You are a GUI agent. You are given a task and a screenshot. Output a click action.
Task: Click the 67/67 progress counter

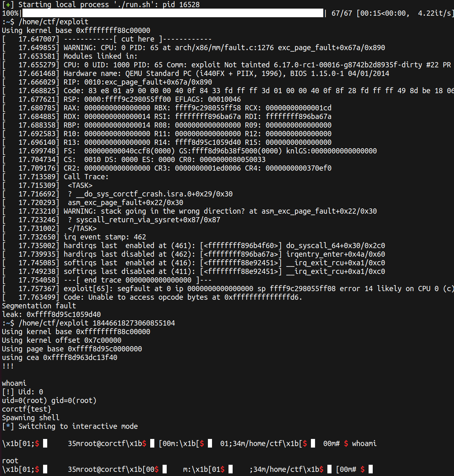click(x=342, y=13)
